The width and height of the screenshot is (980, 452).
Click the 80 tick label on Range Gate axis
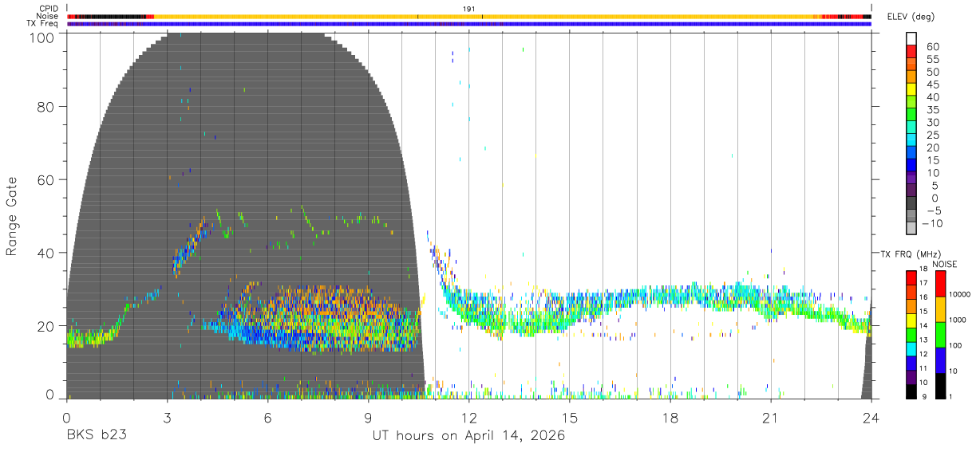(x=45, y=107)
